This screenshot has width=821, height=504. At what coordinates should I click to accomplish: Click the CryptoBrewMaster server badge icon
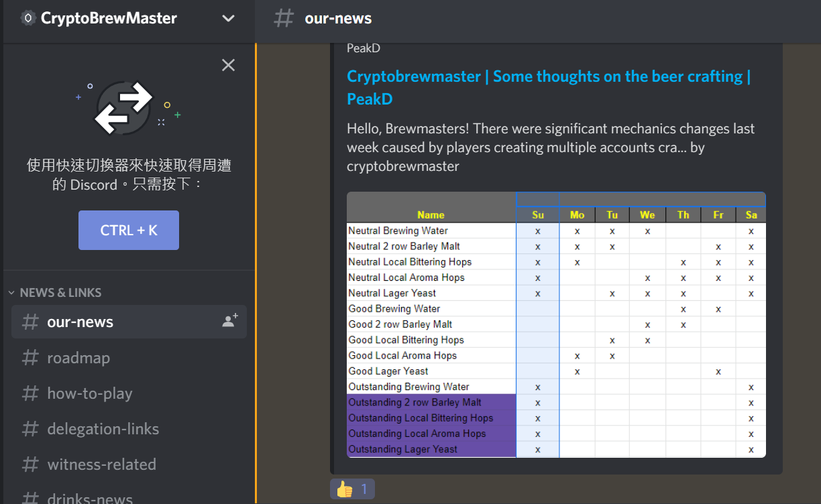28,18
